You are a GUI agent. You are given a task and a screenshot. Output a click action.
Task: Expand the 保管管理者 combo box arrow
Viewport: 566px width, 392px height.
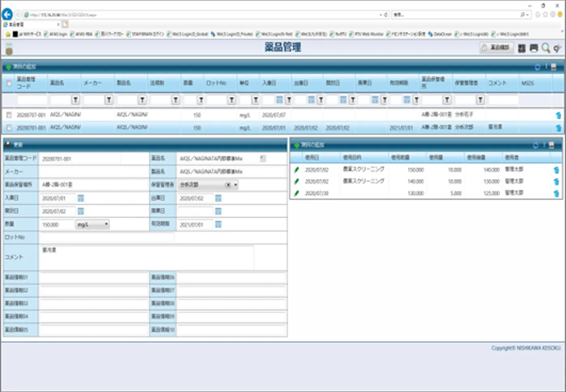point(236,185)
